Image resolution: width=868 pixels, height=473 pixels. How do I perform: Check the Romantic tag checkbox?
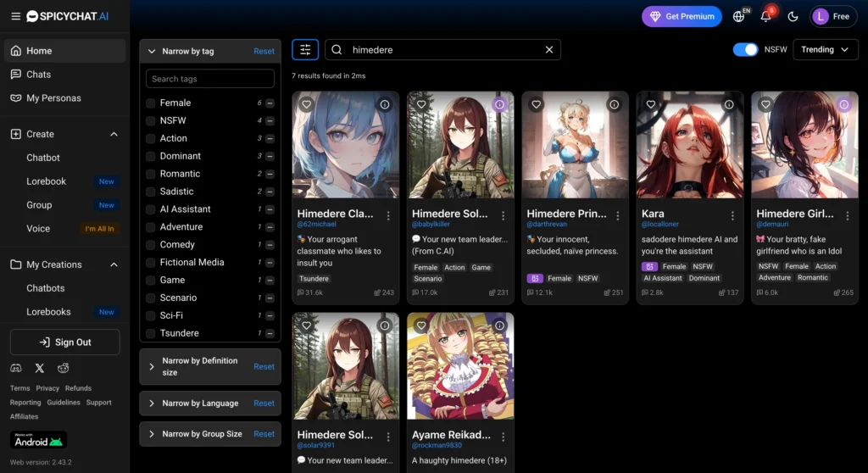(151, 174)
